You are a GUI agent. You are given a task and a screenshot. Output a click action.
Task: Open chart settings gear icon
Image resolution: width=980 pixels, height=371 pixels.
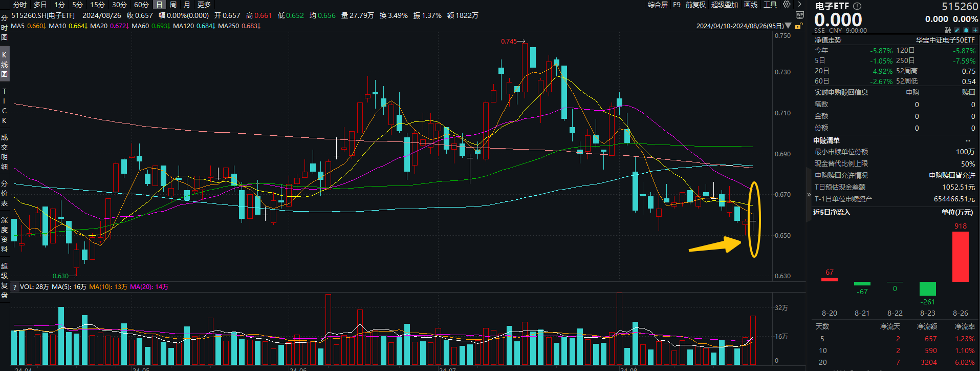pos(787,5)
